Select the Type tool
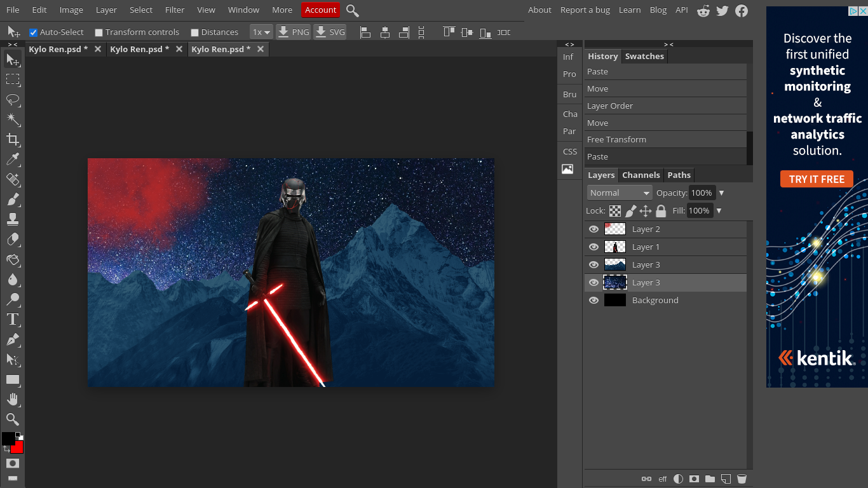This screenshot has height=488, width=868. point(13,320)
